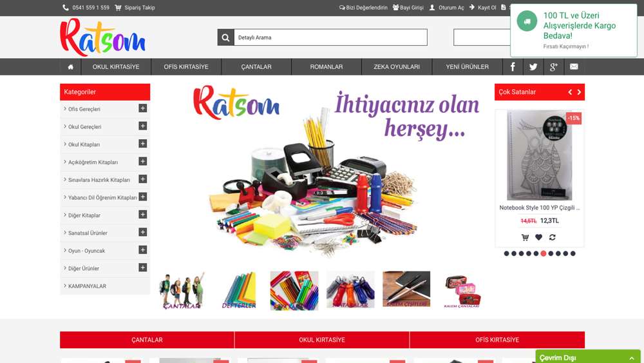Image resolution: width=644 pixels, height=363 pixels.
Task: Expand Açıköğretim Kitapları category plus
Action: pos(142,161)
